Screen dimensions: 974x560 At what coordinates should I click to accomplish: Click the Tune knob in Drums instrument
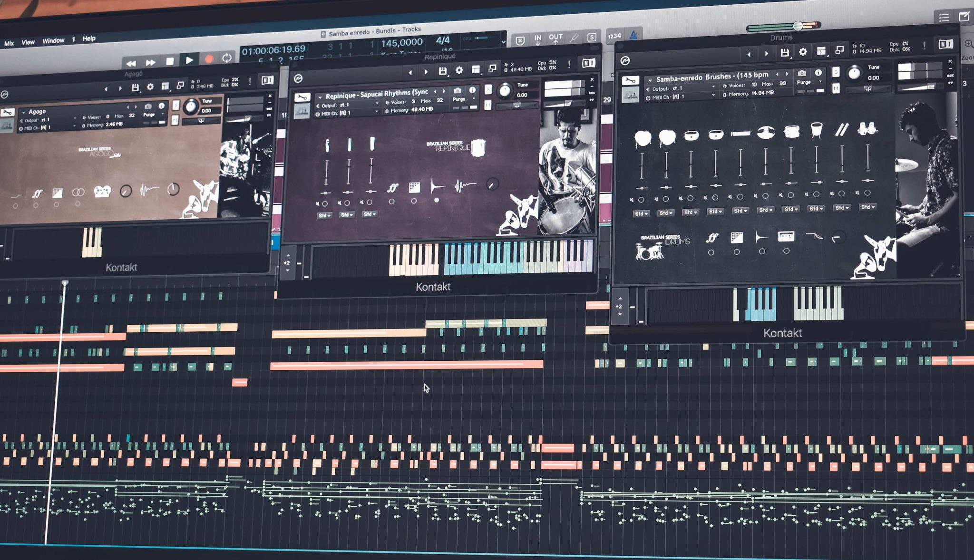click(x=854, y=73)
